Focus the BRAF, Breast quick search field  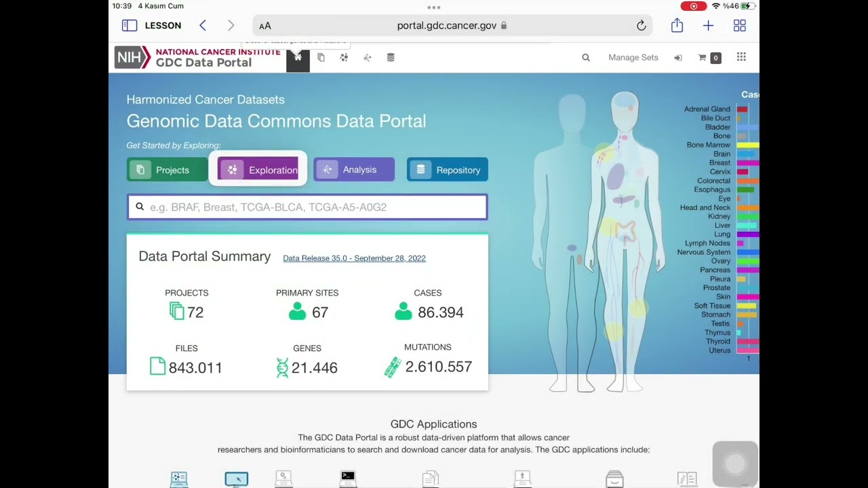307,207
